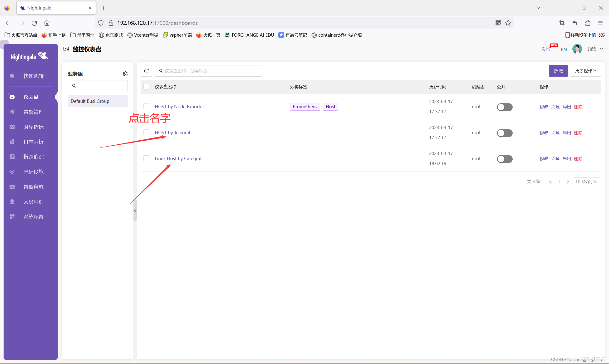Open the browser extensions puzzle icon
Viewport: 609px width, 364px height.
pos(587,23)
